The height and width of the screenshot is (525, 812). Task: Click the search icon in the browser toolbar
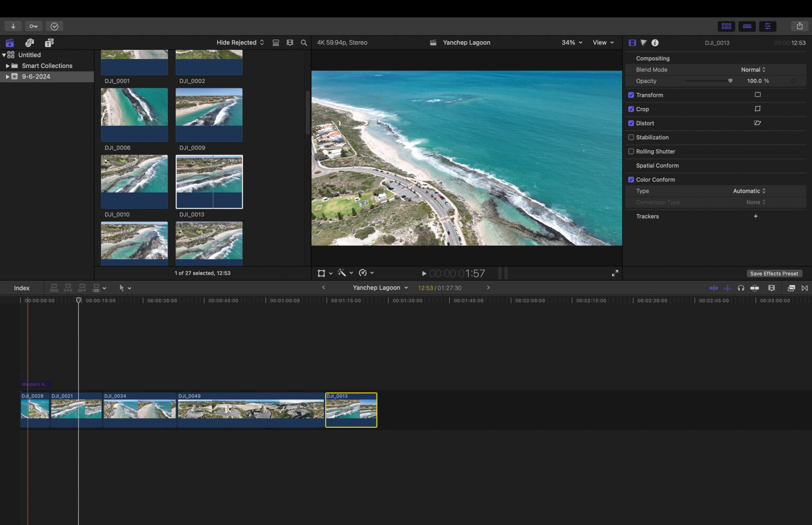(304, 42)
